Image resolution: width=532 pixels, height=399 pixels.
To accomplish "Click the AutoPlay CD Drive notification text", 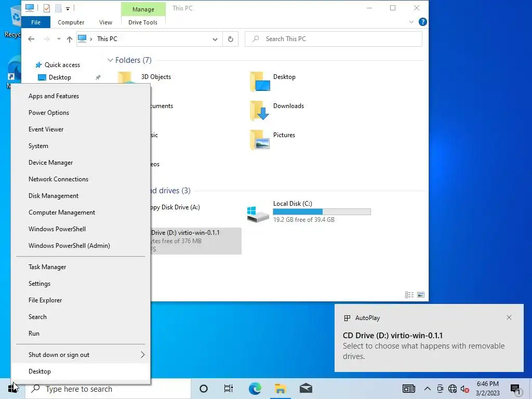I will [x=393, y=336].
